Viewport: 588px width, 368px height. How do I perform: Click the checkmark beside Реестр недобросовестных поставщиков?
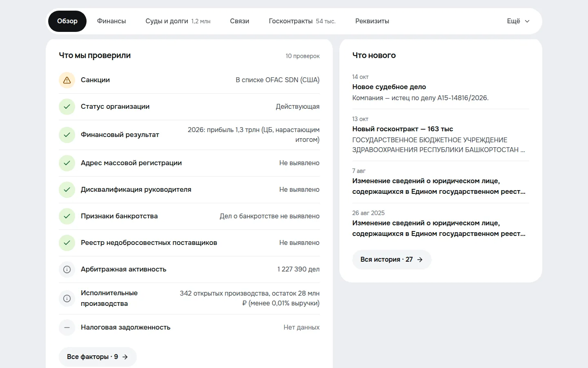67,243
